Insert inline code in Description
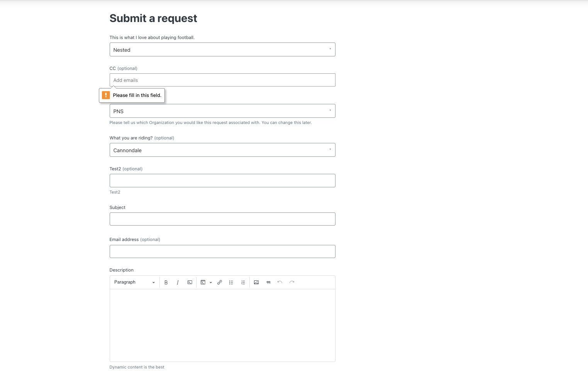Image resolution: width=588 pixels, height=377 pixels. (190, 282)
